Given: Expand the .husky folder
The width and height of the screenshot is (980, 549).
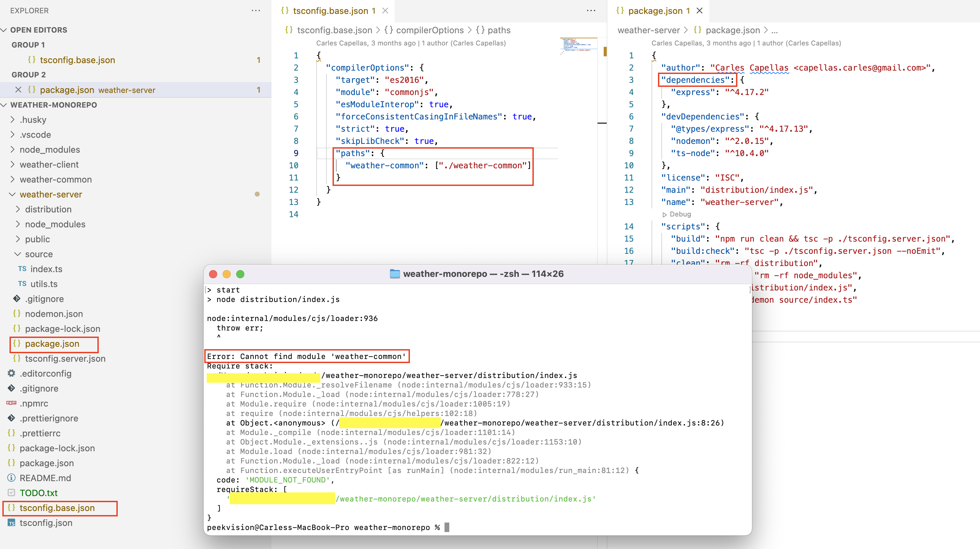Looking at the screenshot, I should coord(13,119).
